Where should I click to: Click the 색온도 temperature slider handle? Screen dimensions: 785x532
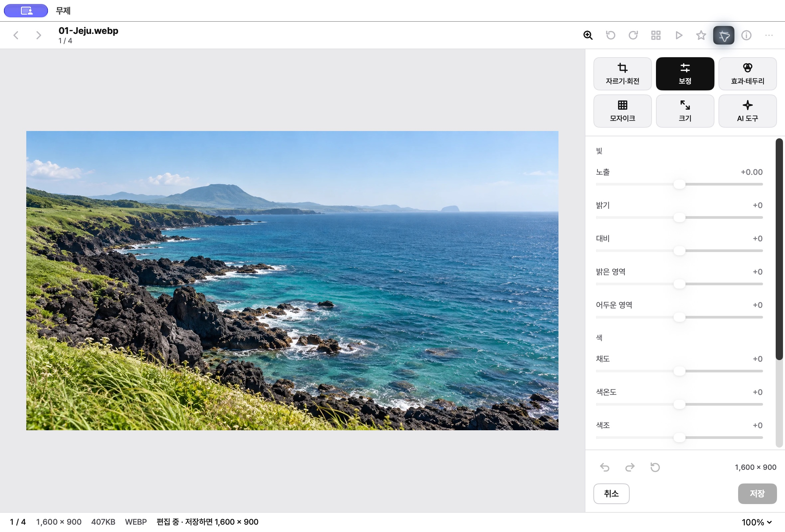click(679, 404)
